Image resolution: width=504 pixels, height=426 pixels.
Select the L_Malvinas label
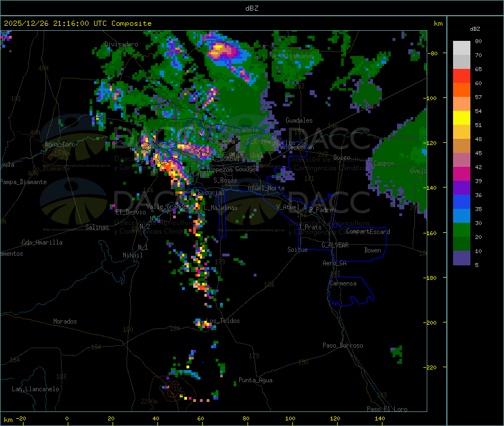click(x=221, y=208)
